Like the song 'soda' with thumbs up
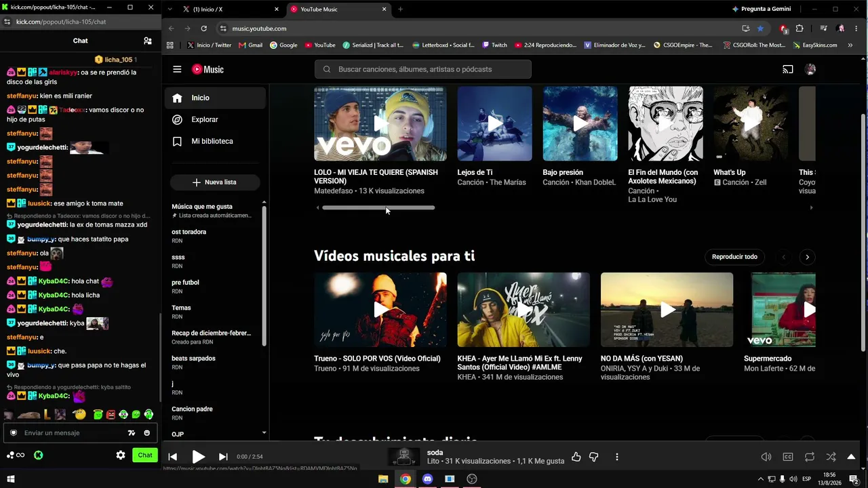Viewport: 868px width, 488px height. [576, 457]
